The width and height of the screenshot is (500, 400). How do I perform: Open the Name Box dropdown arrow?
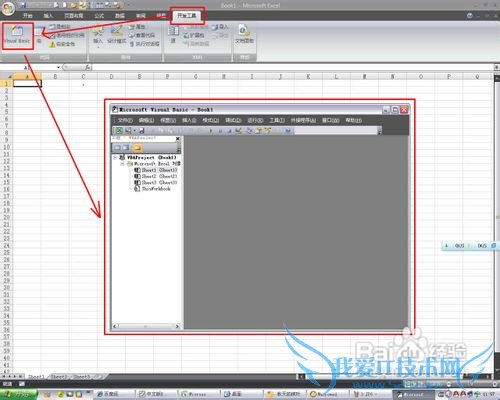[58, 68]
